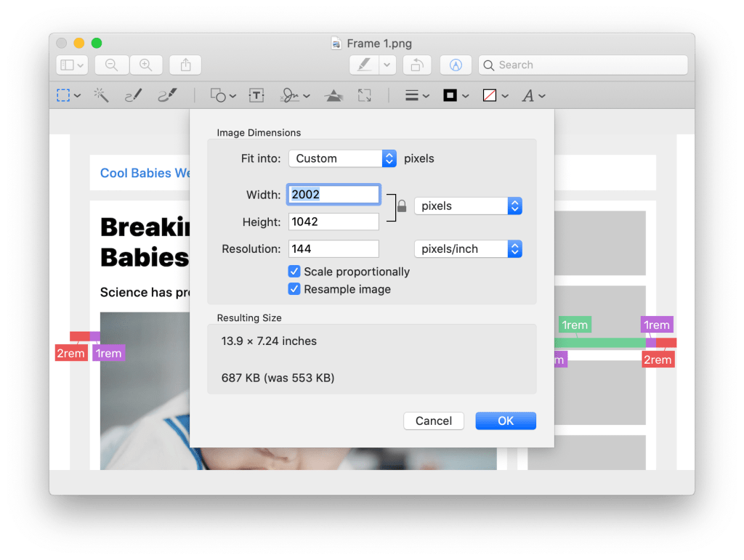This screenshot has height=560, width=744.
Task: Click the Height input field
Action: click(x=333, y=222)
